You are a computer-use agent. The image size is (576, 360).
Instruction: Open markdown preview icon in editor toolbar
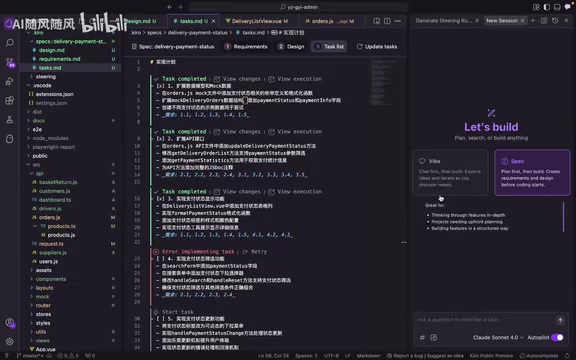coord(377,21)
